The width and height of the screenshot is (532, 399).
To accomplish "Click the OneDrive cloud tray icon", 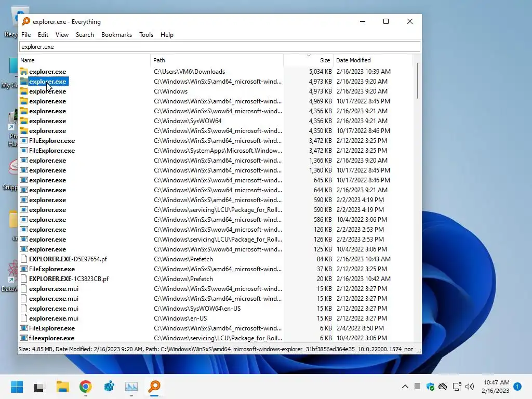I will (x=443, y=387).
